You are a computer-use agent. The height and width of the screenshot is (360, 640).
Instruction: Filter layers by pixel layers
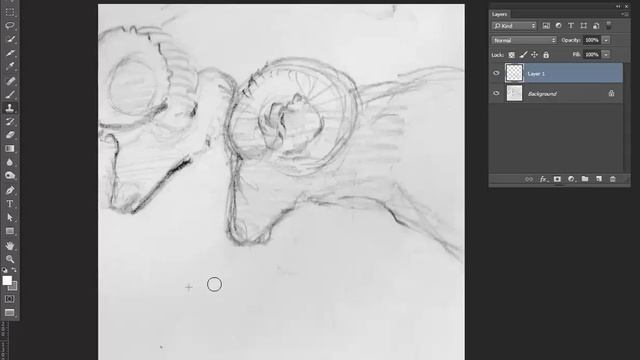pyautogui.click(x=546, y=26)
